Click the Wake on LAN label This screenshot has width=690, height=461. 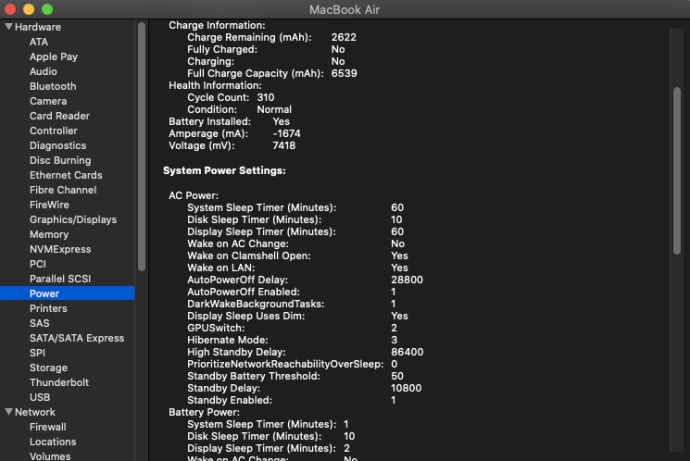221,267
